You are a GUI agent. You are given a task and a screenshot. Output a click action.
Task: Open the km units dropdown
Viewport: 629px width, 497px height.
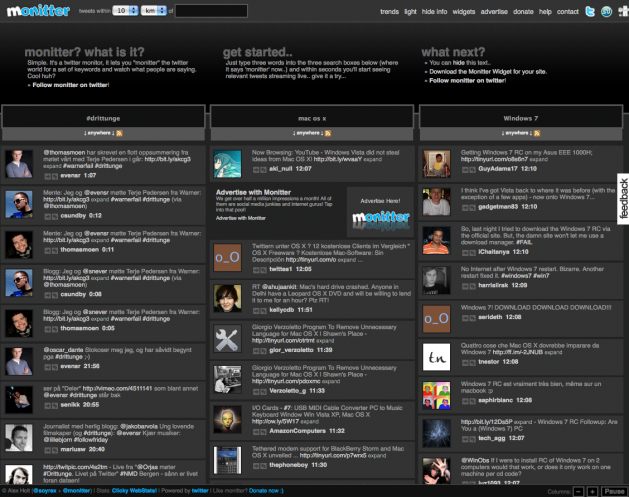[x=154, y=10]
